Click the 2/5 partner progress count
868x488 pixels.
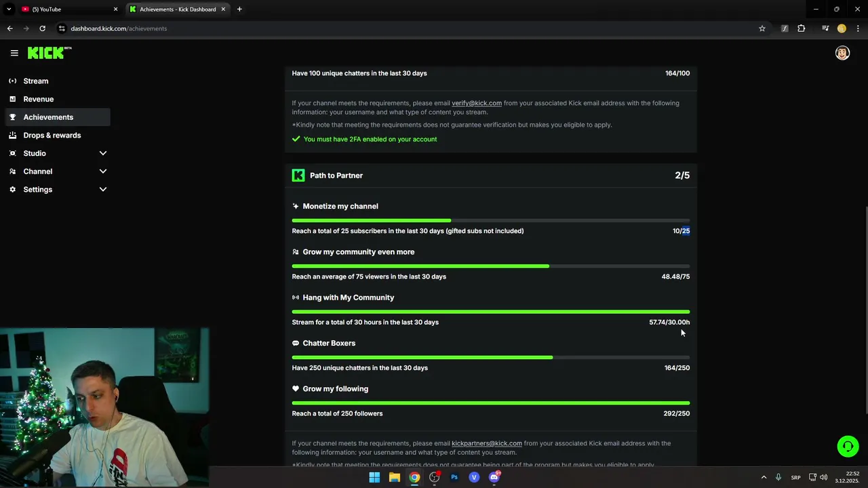click(682, 176)
